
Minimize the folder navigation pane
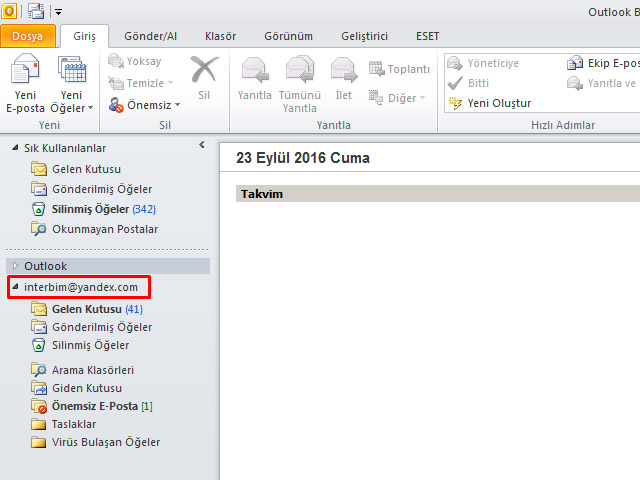[x=202, y=146]
